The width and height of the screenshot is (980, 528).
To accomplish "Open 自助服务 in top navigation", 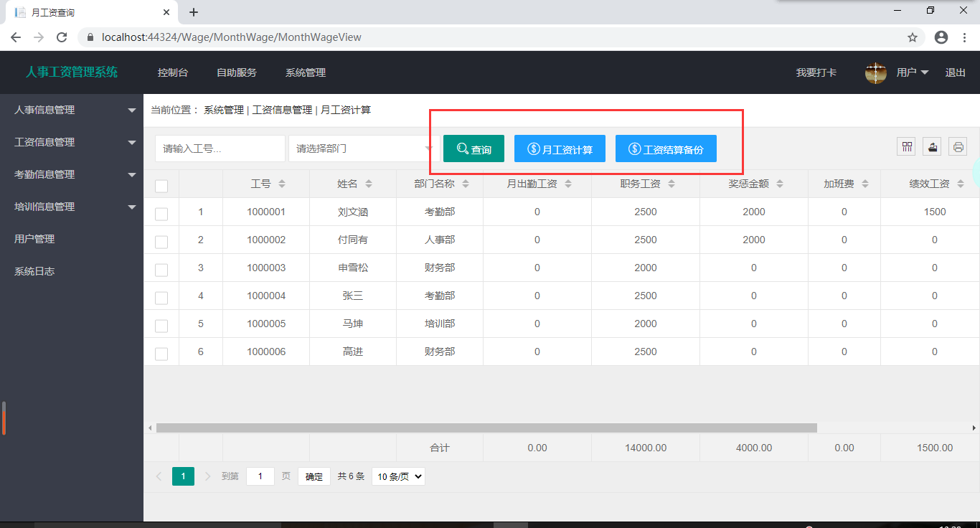I will click(x=237, y=72).
